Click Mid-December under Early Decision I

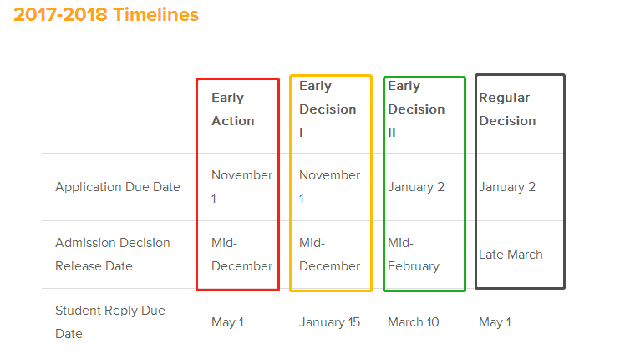pyautogui.click(x=329, y=255)
